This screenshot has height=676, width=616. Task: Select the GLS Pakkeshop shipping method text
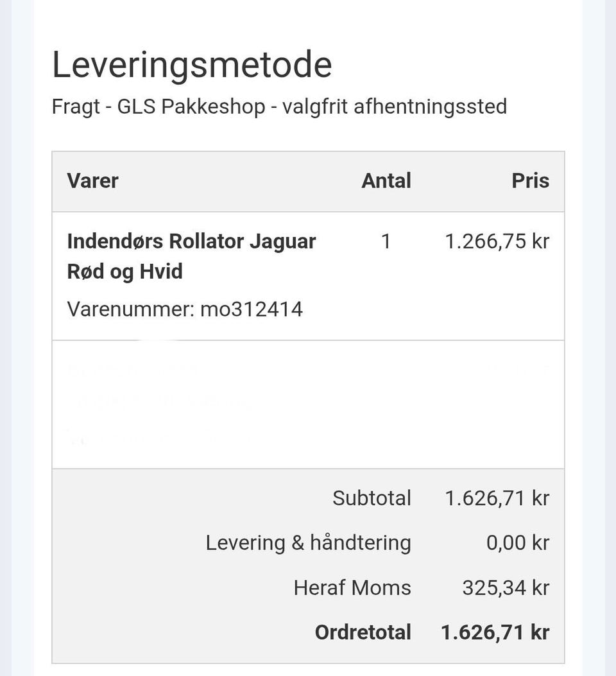tap(278, 106)
